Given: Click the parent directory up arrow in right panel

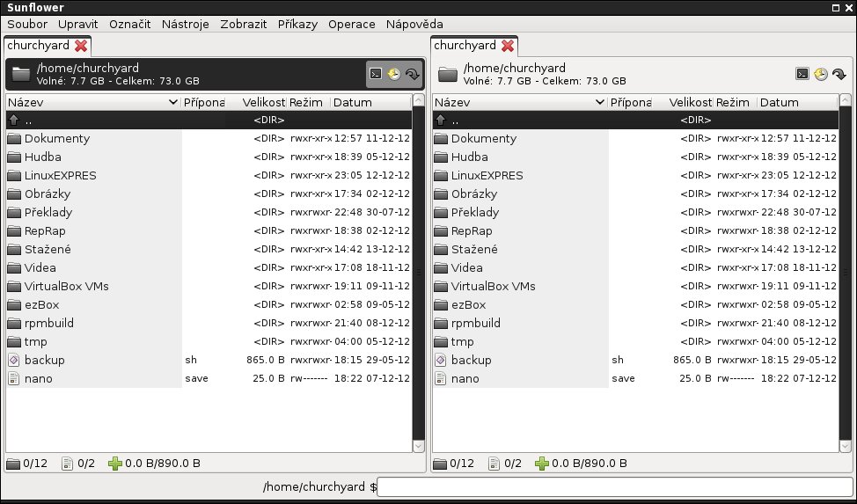Looking at the screenshot, I should click(x=441, y=120).
